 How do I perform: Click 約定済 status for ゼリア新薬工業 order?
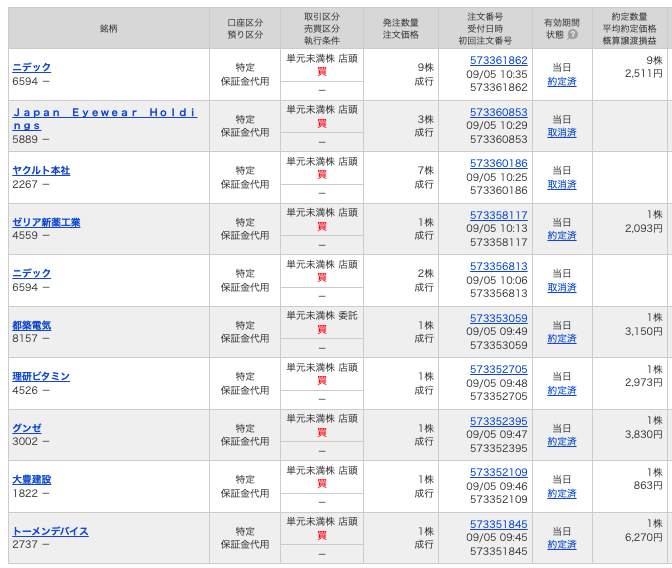pyautogui.click(x=562, y=236)
